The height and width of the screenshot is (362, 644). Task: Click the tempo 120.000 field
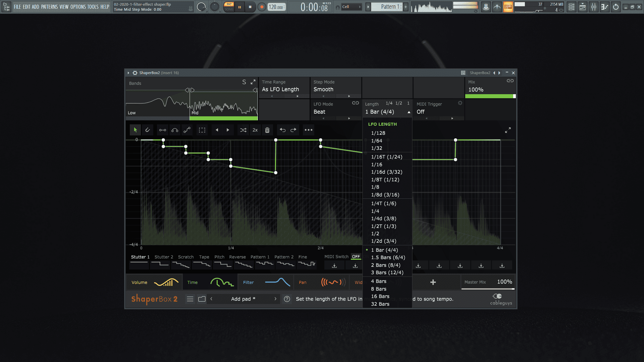pyautogui.click(x=277, y=7)
